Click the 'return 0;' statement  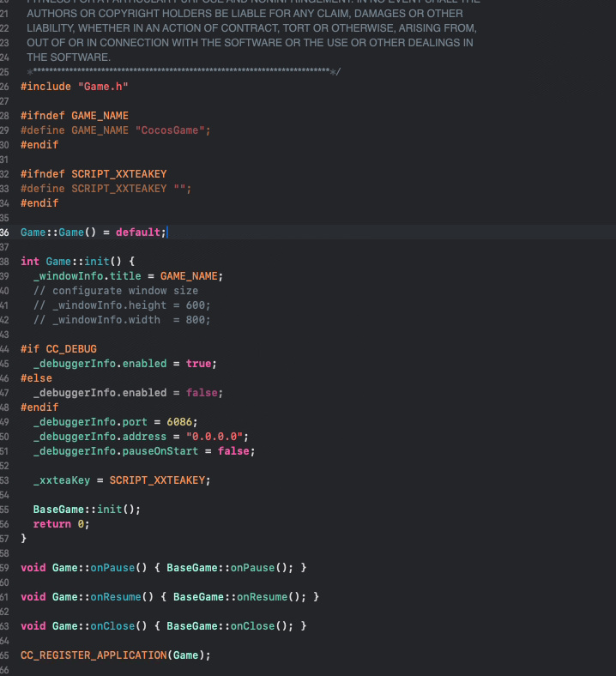(x=61, y=524)
